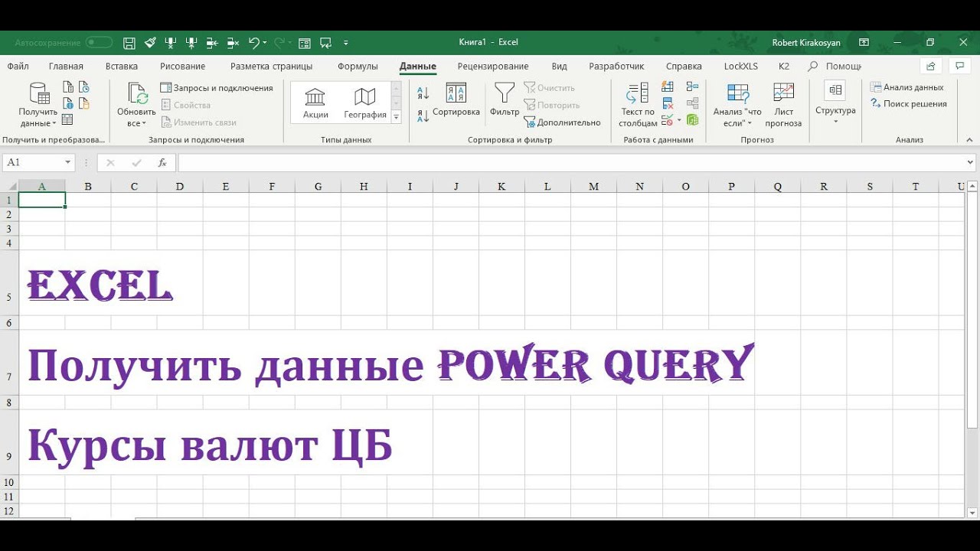Switch to the Home (Главная) tab
This screenshot has height=551, width=980.
pos(66,67)
